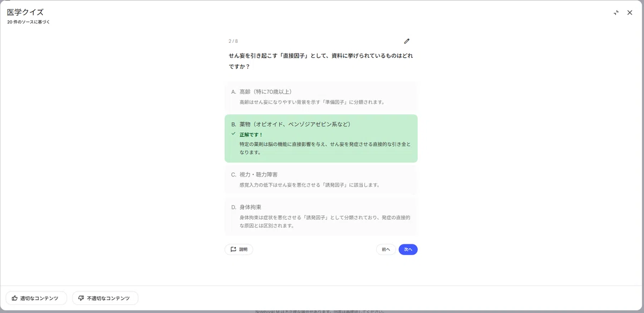
Task: Click the 2 / 8 progress counter
Action: [233, 41]
